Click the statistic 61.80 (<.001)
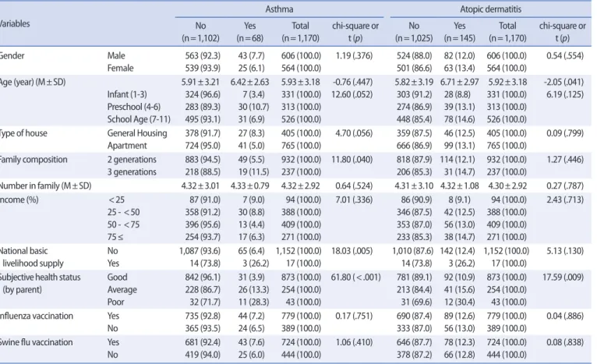 (x=355, y=277)
